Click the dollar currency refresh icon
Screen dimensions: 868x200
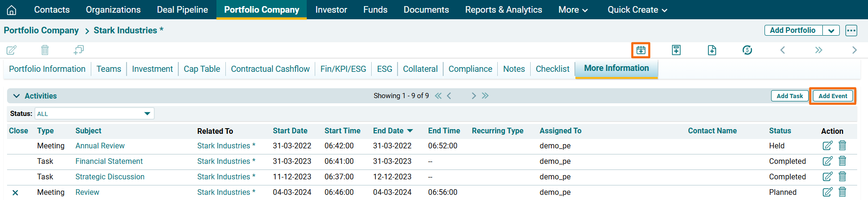pos(747,50)
